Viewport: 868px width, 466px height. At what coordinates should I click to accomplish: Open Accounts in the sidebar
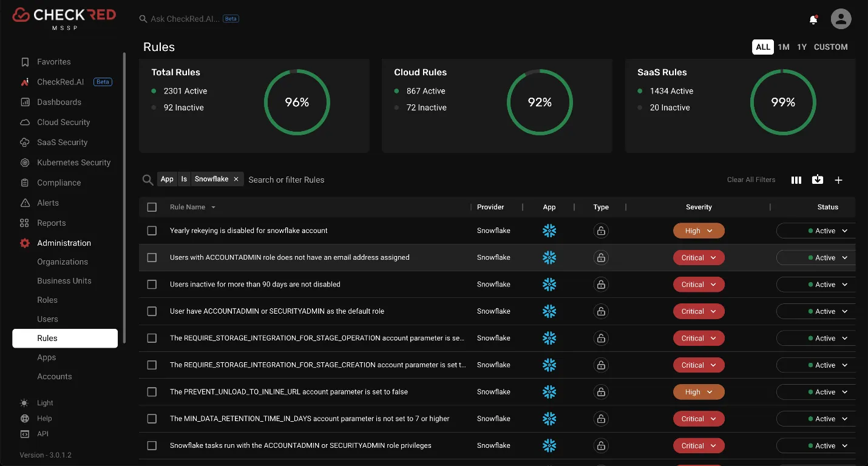pyautogui.click(x=55, y=376)
